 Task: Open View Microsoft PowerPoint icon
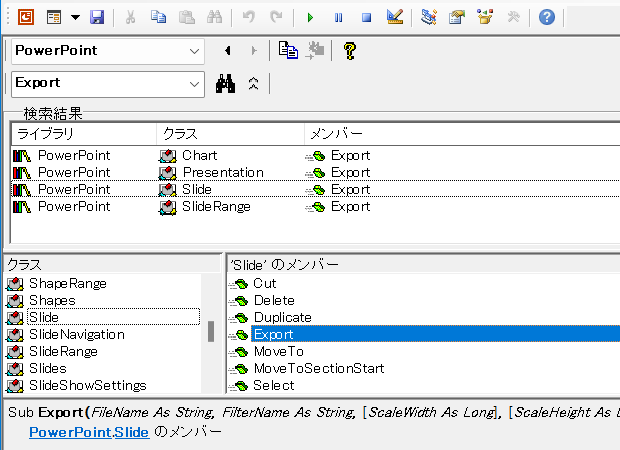pos(26,17)
